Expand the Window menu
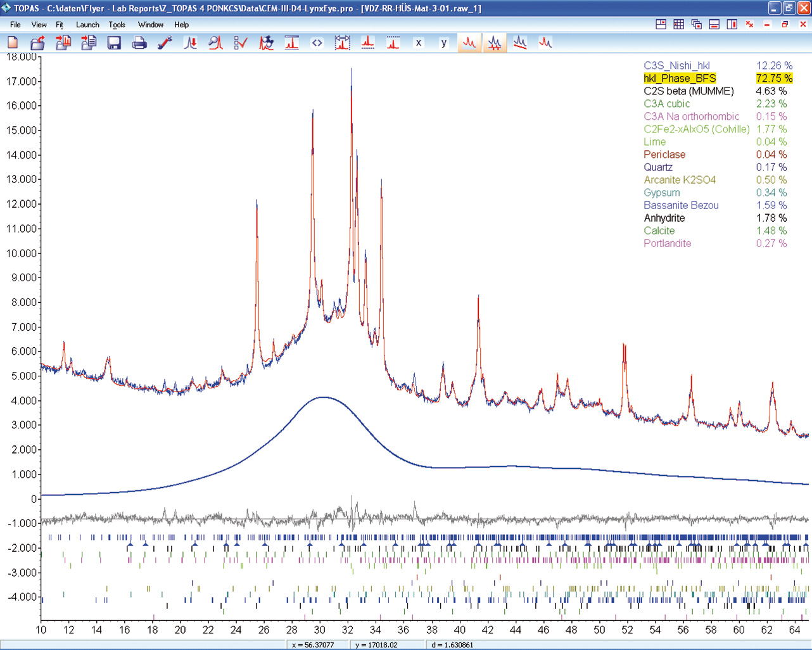This screenshot has height=650, width=812. (150, 25)
